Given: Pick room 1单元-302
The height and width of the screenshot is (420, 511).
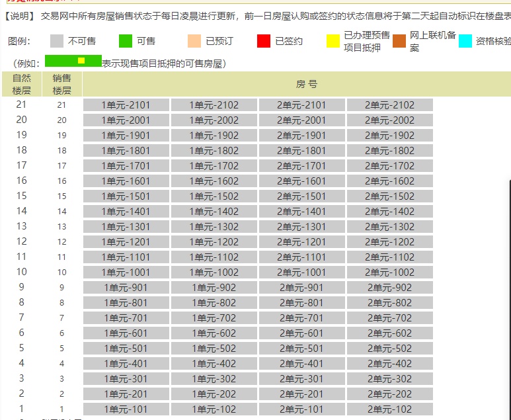Looking at the screenshot, I should click(214, 379).
